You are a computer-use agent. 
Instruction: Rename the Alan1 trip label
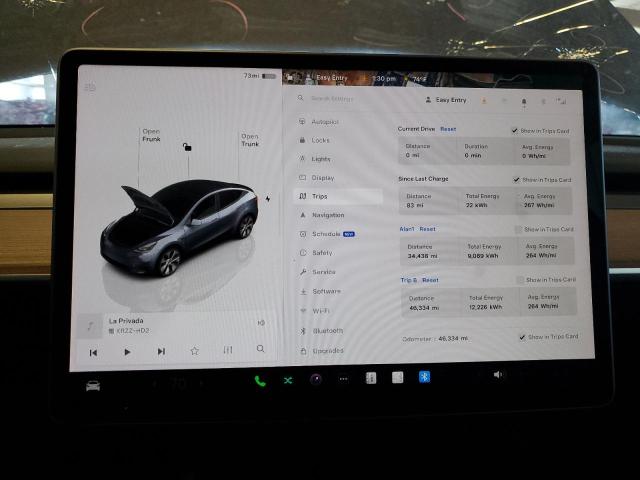(x=407, y=229)
